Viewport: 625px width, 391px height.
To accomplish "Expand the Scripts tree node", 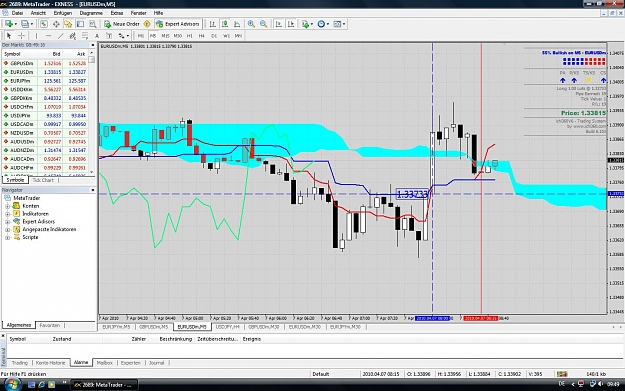I will (x=7, y=237).
